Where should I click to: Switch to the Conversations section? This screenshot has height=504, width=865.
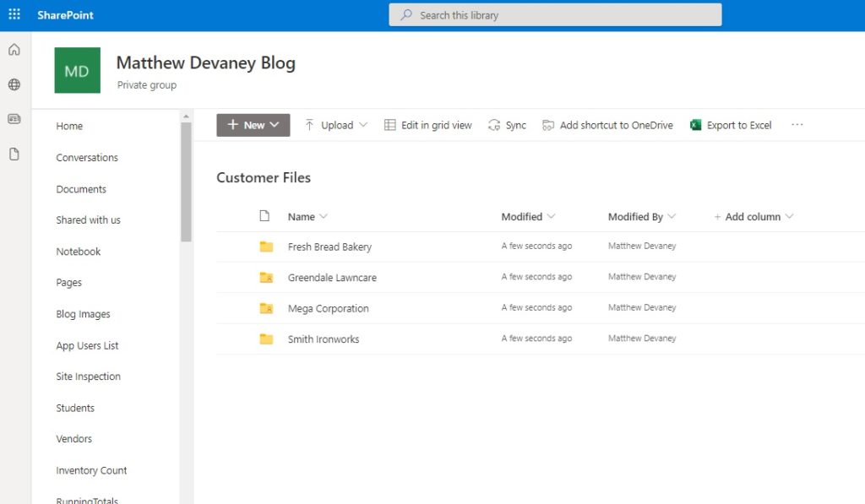[87, 157]
